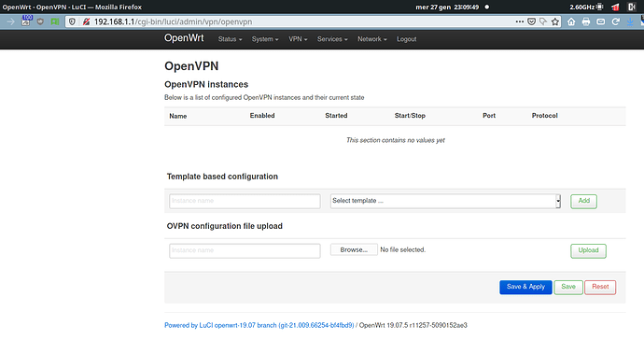The image size is (644, 354).
Task: Click the grey shield extension icon
Action: (x=40, y=21)
